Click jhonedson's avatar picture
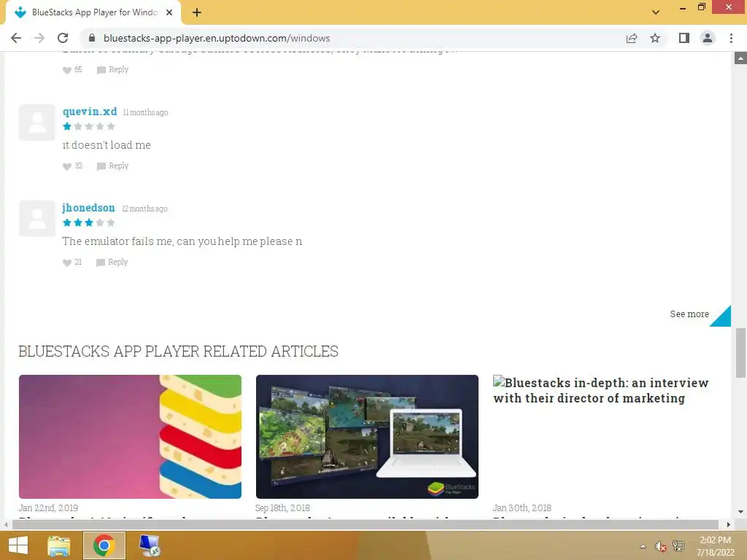 [37, 219]
